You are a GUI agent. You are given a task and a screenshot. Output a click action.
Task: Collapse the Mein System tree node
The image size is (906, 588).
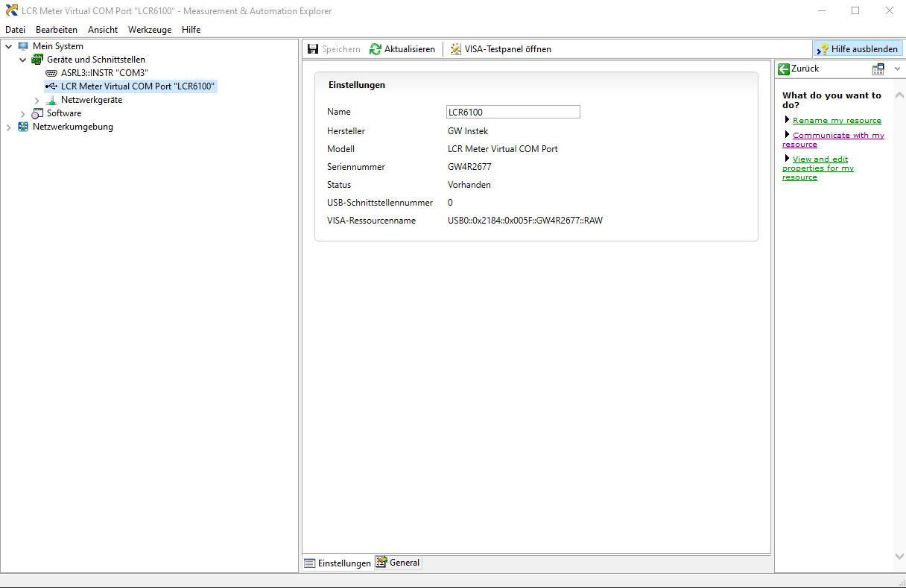(x=8, y=46)
